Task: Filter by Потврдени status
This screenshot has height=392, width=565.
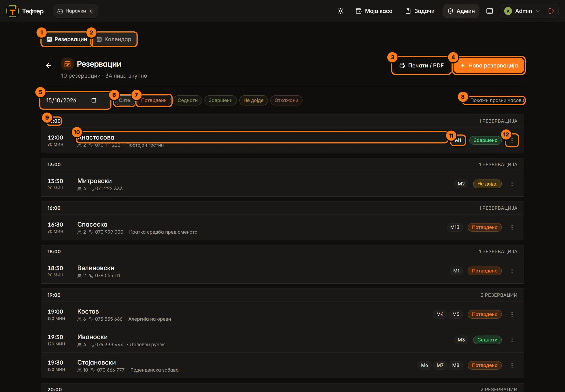Action: (154, 100)
